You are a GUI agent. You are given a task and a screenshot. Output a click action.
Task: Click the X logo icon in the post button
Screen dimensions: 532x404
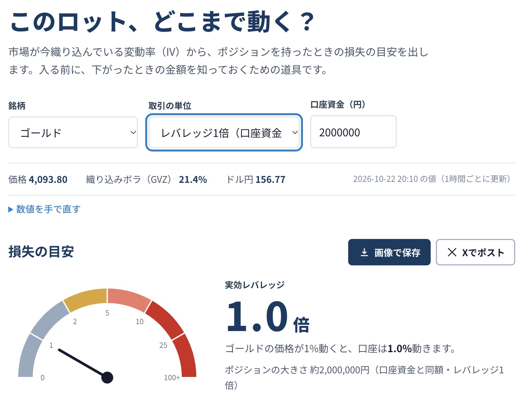click(452, 252)
